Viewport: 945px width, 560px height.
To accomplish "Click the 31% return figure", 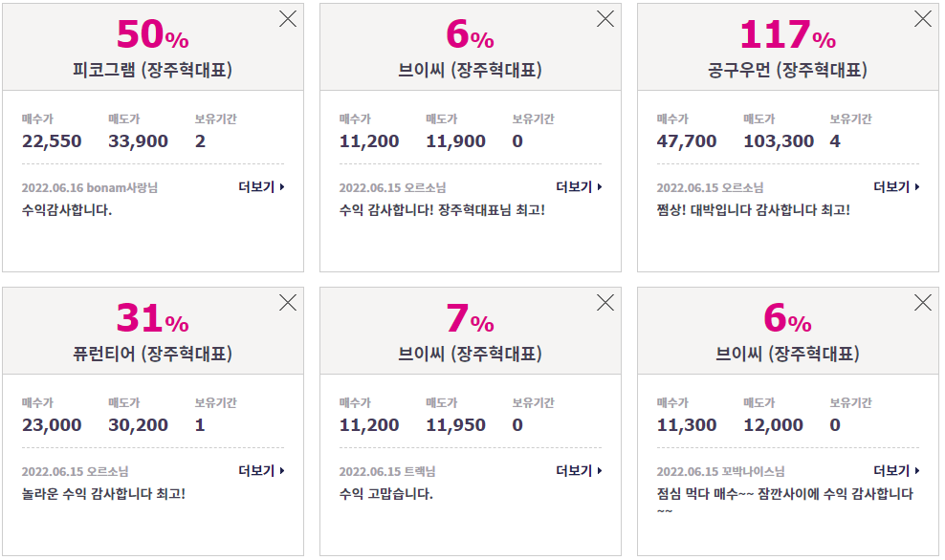I will [x=152, y=318].
